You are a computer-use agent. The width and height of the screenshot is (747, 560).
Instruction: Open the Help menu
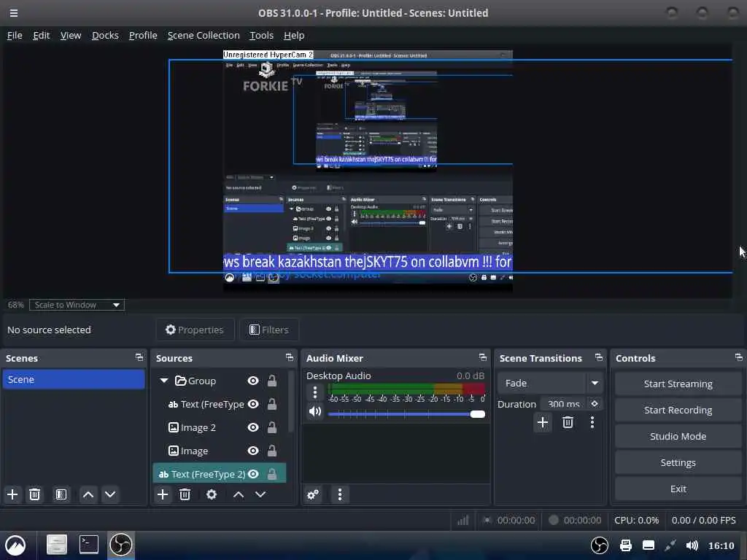point(294,35)
